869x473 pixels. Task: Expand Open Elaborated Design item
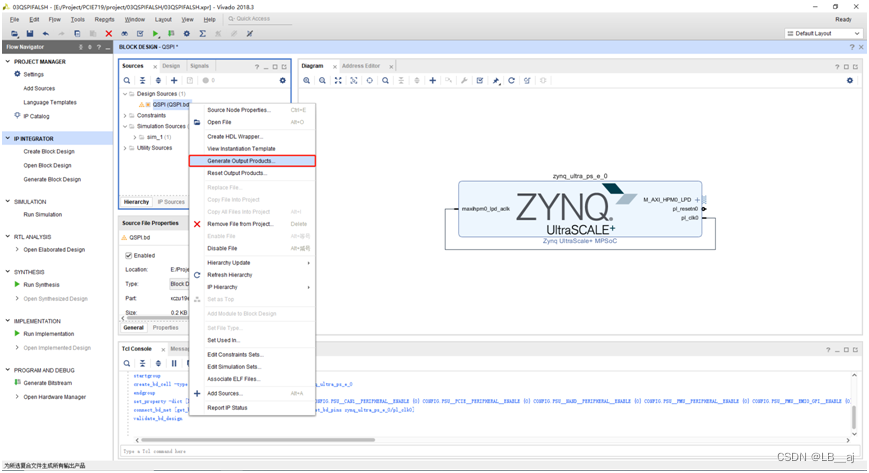point(17,250)
